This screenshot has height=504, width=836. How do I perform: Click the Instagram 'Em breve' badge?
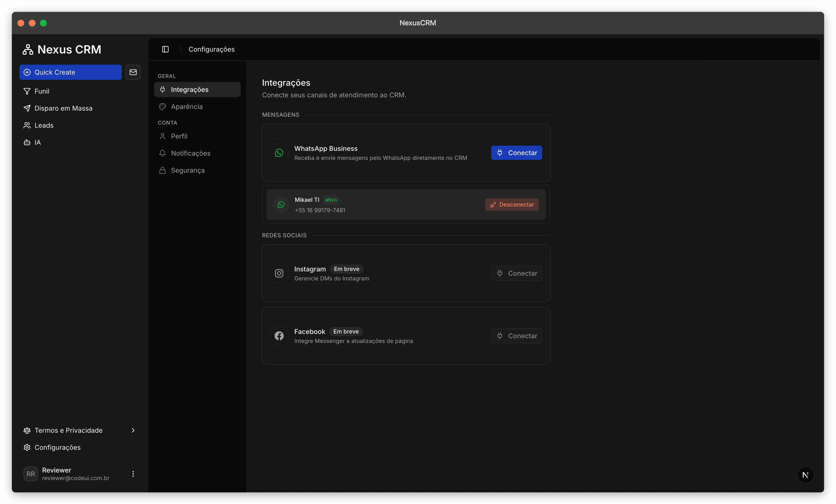click(346, 269)
